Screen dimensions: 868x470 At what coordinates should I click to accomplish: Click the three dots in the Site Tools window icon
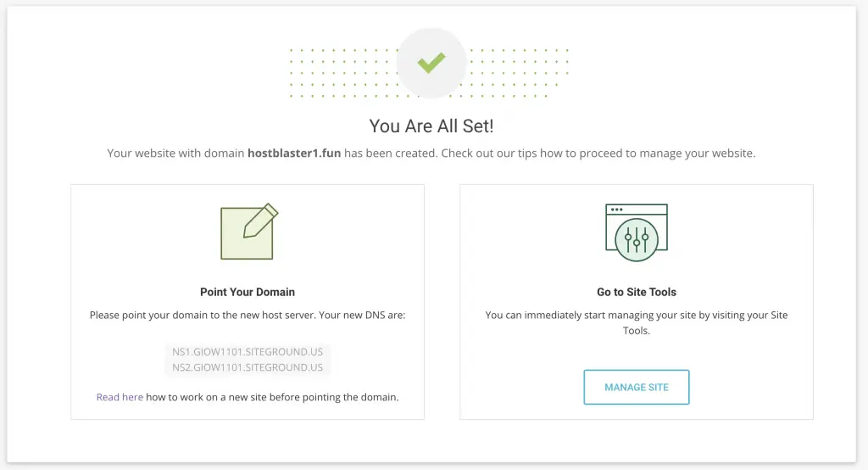pyautogui.click(x=617, y=209)
